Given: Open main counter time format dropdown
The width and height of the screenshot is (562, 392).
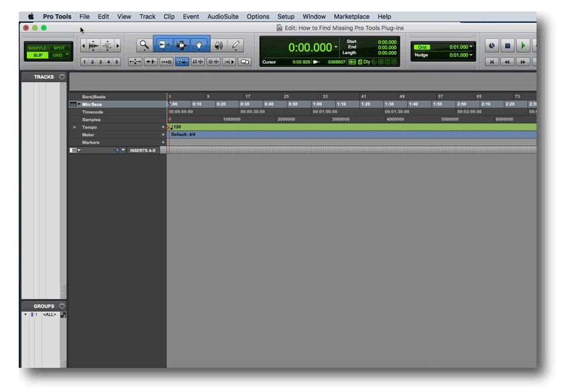Looking at the screenshot, I should point(336,47).
